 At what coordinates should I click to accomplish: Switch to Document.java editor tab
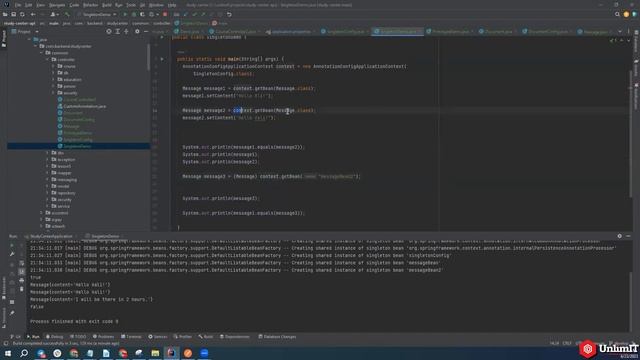click(498, 31)
